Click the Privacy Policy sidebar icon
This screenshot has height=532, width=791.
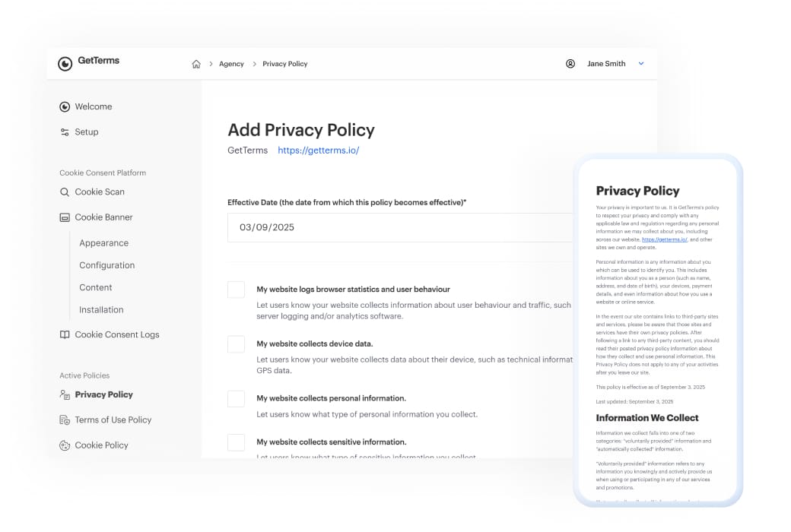click(65, 394)
